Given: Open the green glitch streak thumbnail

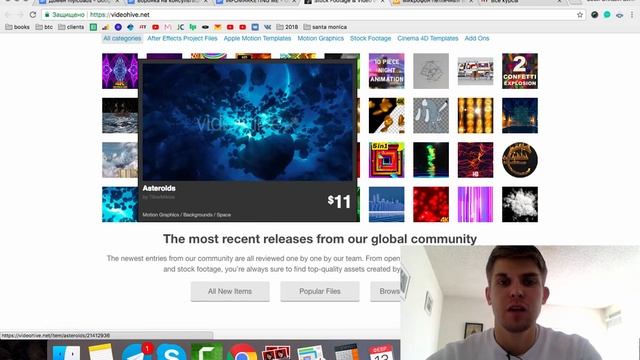Looking at the screenshot, I should (431, 160).
